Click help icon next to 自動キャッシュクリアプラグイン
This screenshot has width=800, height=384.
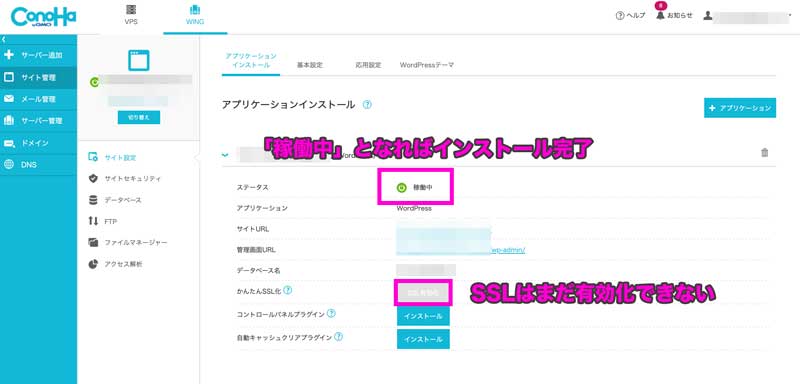tap(338, 337)
